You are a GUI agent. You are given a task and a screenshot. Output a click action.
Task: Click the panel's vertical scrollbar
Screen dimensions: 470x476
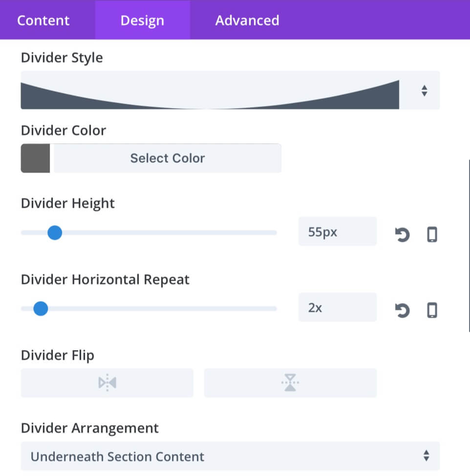point(469,246)
